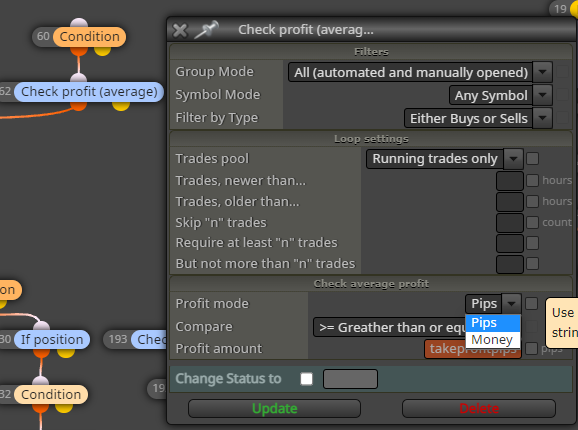Click the But not more than "n" trades field

(510, 264)
